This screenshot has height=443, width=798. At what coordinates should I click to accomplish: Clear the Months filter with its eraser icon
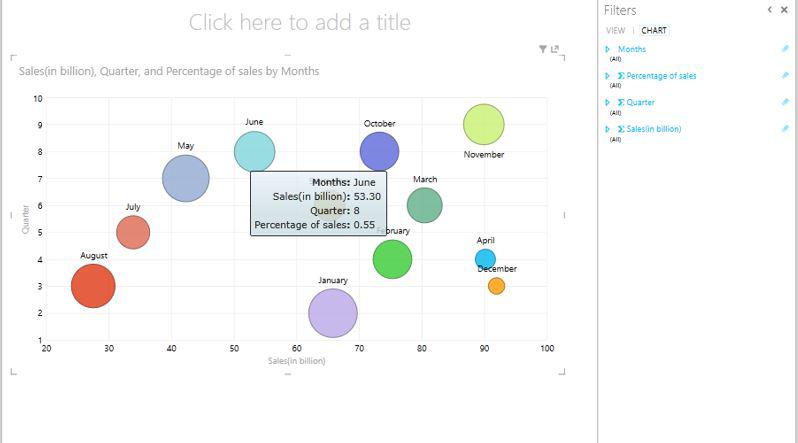pyautogui.click(x=785, y=49)
